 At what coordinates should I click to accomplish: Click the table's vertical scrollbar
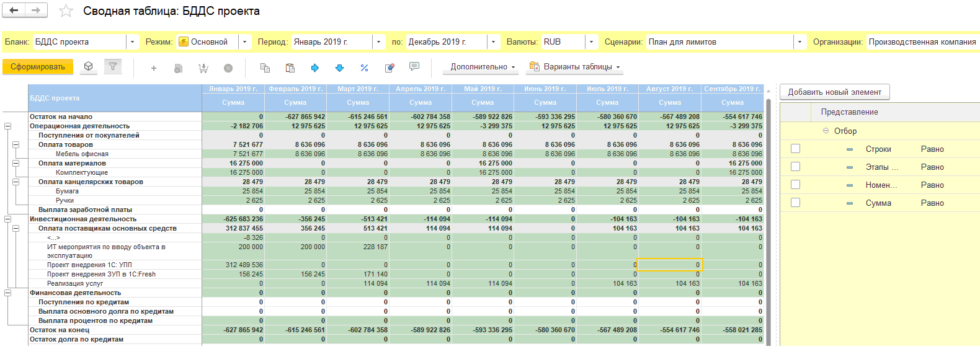coord(768,217)
